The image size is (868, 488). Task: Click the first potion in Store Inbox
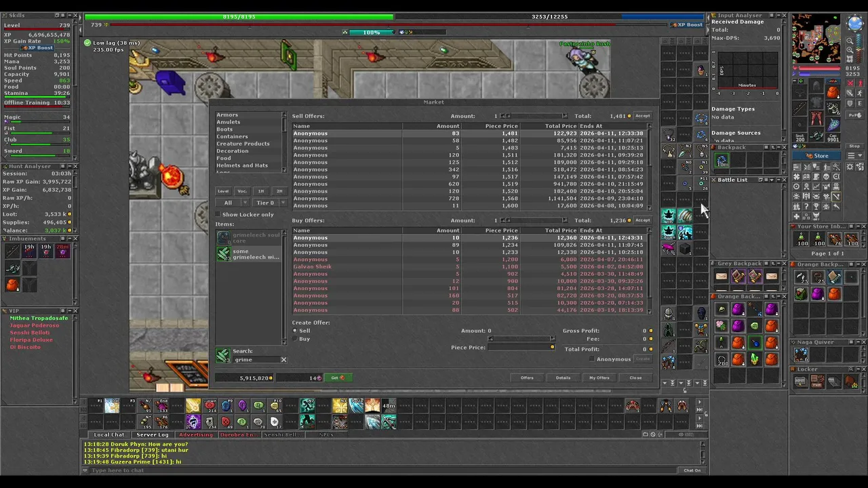coord(802,239)
